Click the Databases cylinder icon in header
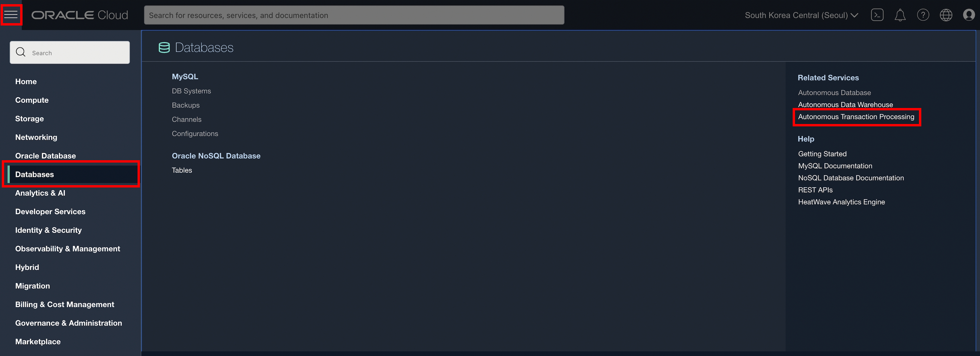Viewport: 980px width, 356px height. click(164, 47)
